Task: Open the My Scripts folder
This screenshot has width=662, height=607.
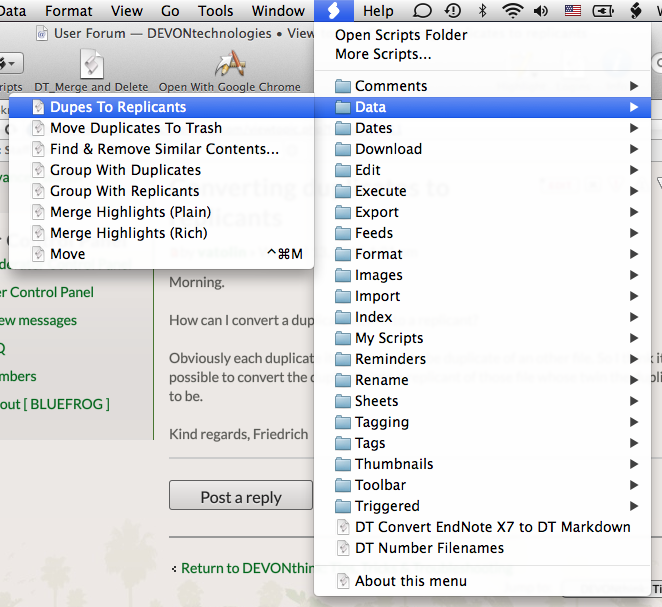Action: [x=483, y=338]
